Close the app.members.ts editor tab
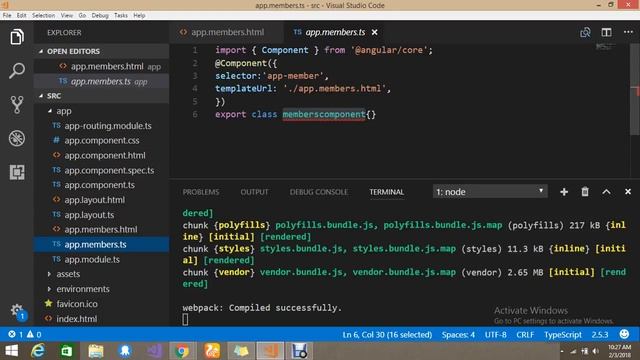640x360 pixels. click(x=375, y=32)
